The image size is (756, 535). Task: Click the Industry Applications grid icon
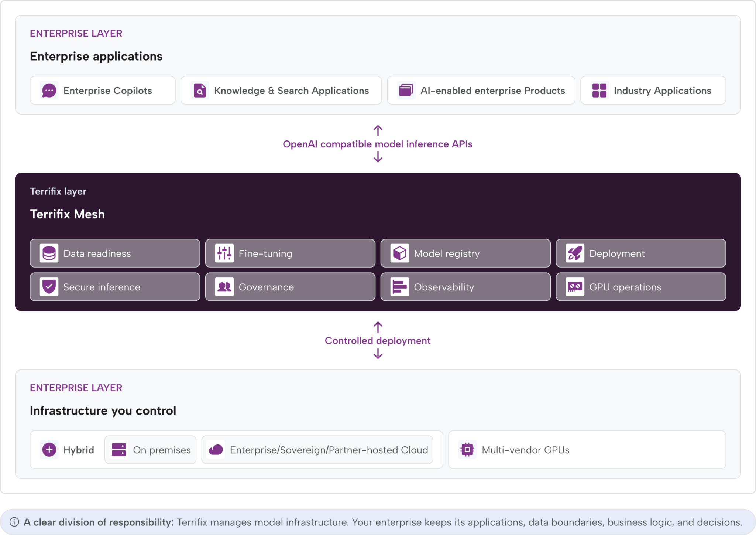[599, 91]
